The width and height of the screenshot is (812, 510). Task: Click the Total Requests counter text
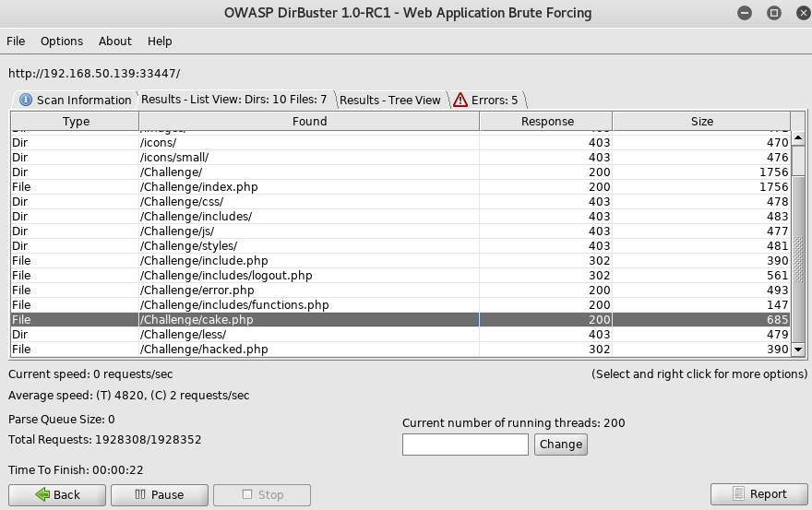coord(104,440)
